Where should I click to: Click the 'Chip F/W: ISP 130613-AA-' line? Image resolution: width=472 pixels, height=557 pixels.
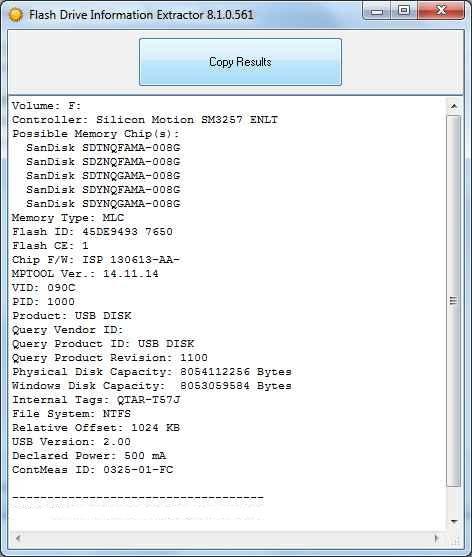coord(96,260)
